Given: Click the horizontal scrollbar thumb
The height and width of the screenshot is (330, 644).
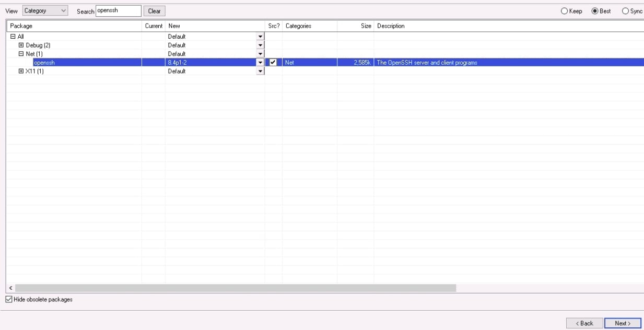Looking at the screenshot, I should tap(236, 288).
